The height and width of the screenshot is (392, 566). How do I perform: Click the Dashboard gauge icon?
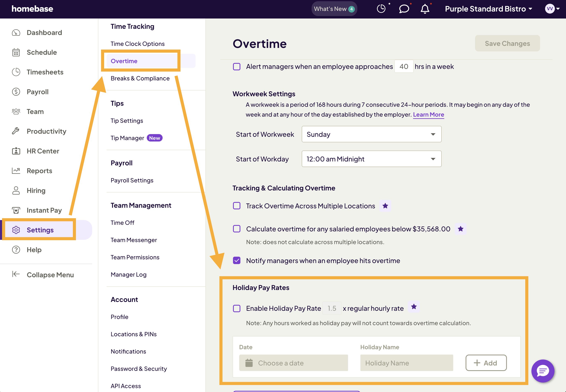16,32
